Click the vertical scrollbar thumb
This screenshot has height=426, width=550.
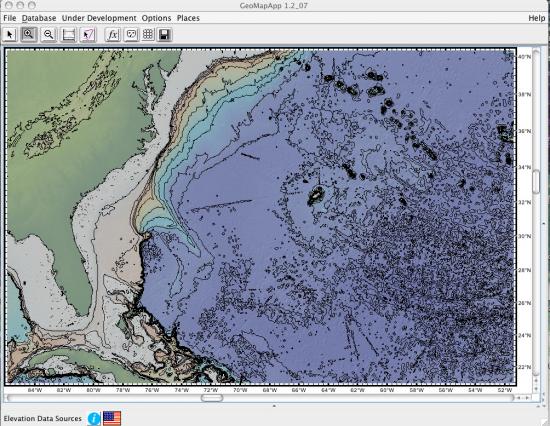(536, 181)
